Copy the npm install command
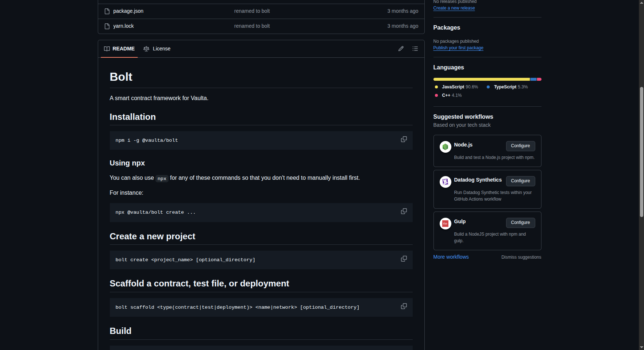This screenshot has width=644, height=350. [x=404, y=139]
